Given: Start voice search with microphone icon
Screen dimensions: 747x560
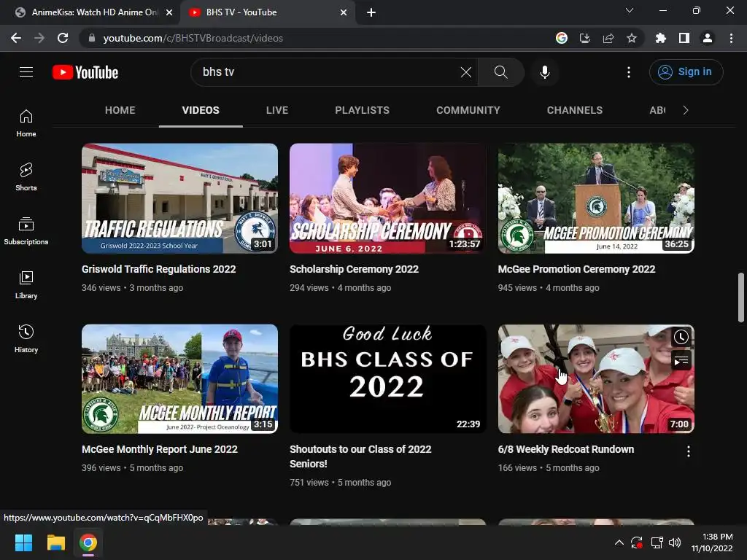Looking at the screenshot, I should click(544, 72).
